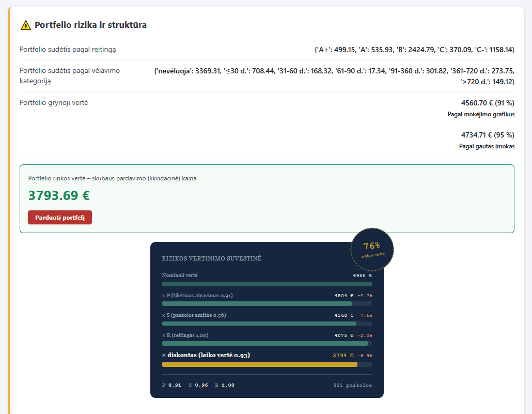Screen dimensions: 532x414
Task: Click the footer 'S 0.96' factor
Action: click(198, 385)
